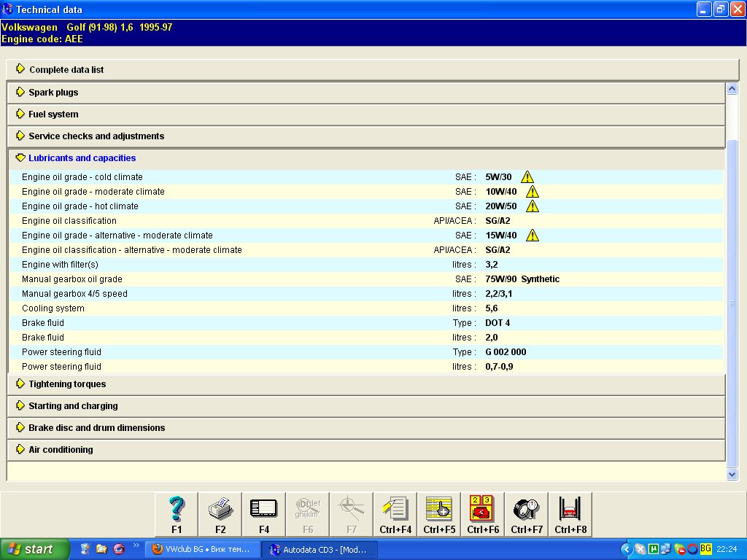
Task: Click the Ctrl+F7 tyre pressure gauge icon
Action: (527, 514)
